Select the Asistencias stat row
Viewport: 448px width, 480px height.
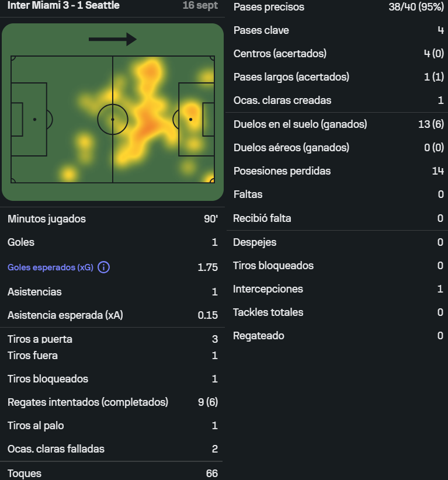click(112, 292)
